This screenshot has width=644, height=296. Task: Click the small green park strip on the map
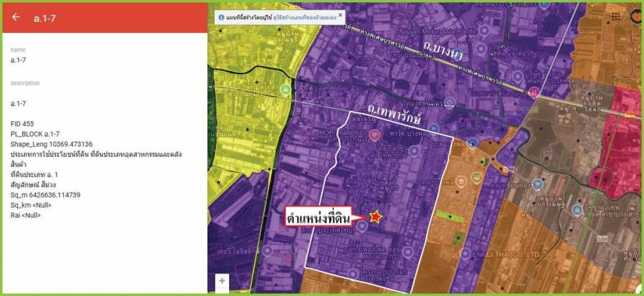coord(451,215)
